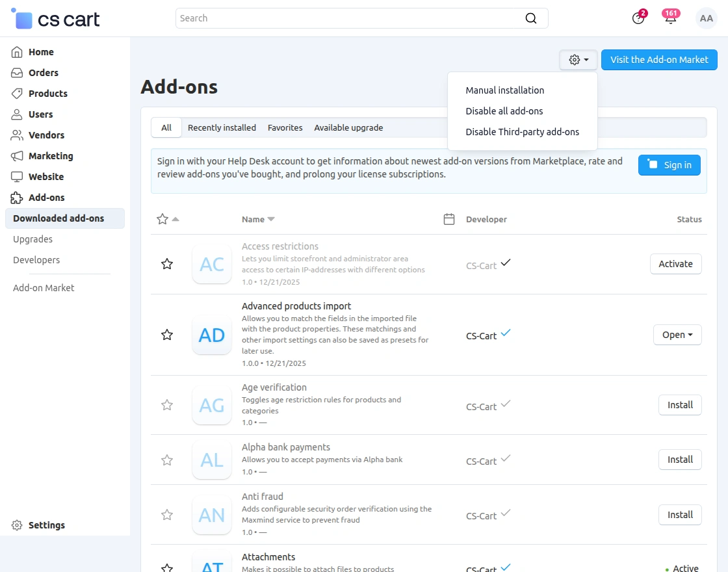Expand the Open dropdown for Advanced products import
The width and height of the screenshot is (728, 572).
(x=677, y=334)
